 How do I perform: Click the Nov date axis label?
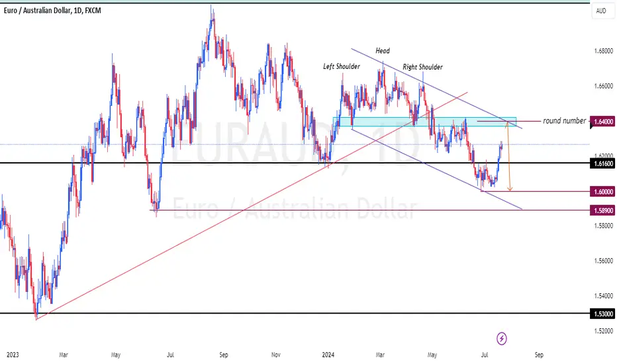point(276,355)
